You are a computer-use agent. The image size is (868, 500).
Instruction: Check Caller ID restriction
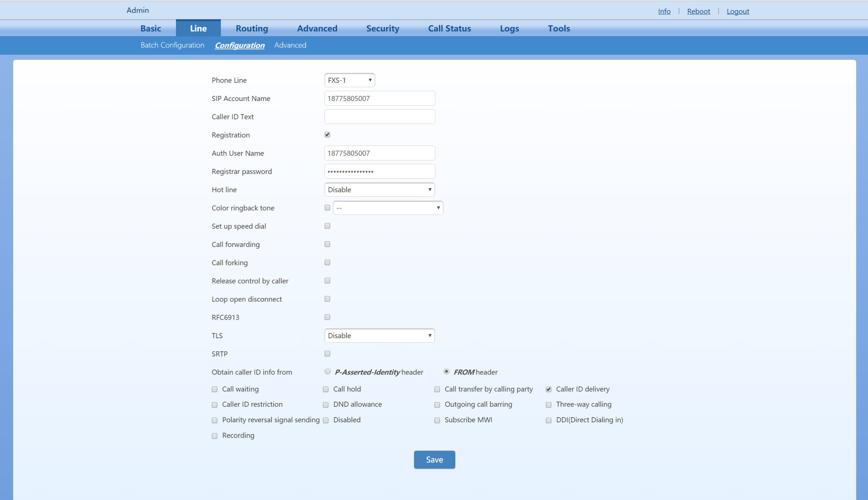point(215,405)
